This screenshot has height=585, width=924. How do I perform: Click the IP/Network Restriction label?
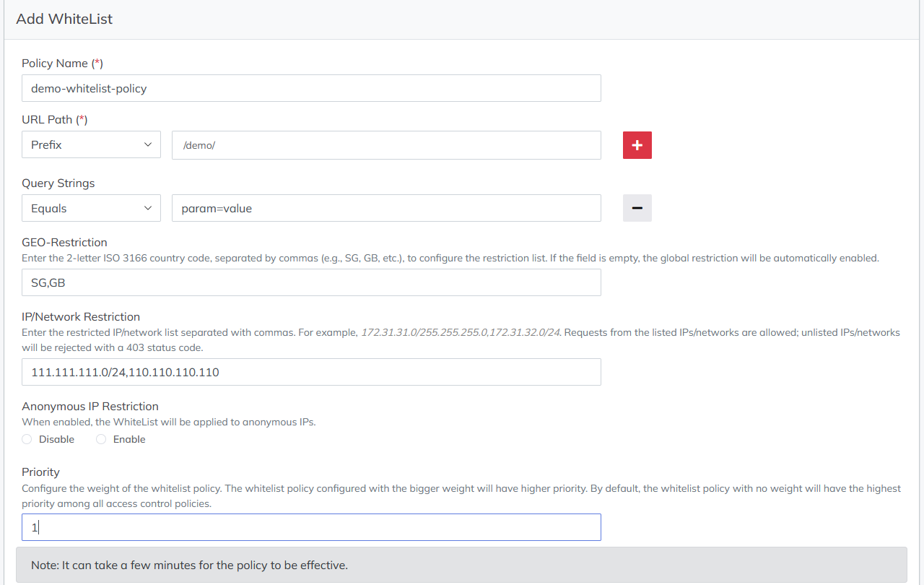tap(81, 317)
